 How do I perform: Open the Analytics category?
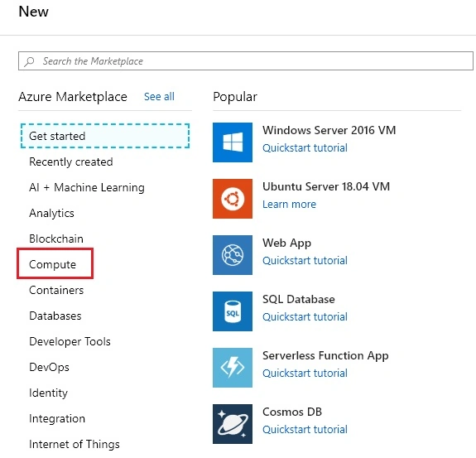51,213
